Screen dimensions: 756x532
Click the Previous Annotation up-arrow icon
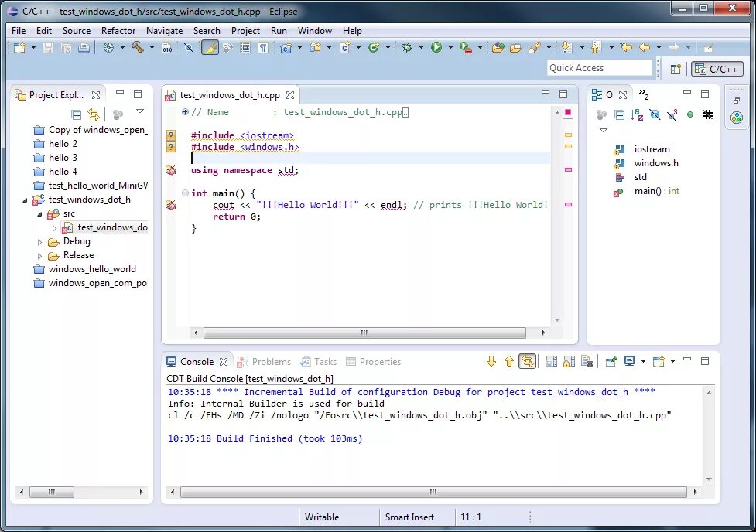pos(596,47)
